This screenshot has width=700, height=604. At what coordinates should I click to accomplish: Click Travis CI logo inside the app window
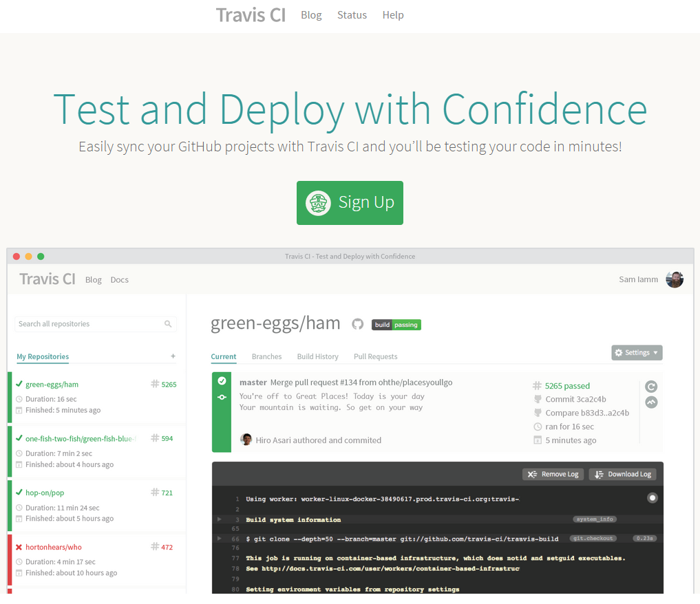[x=47, y=279]
